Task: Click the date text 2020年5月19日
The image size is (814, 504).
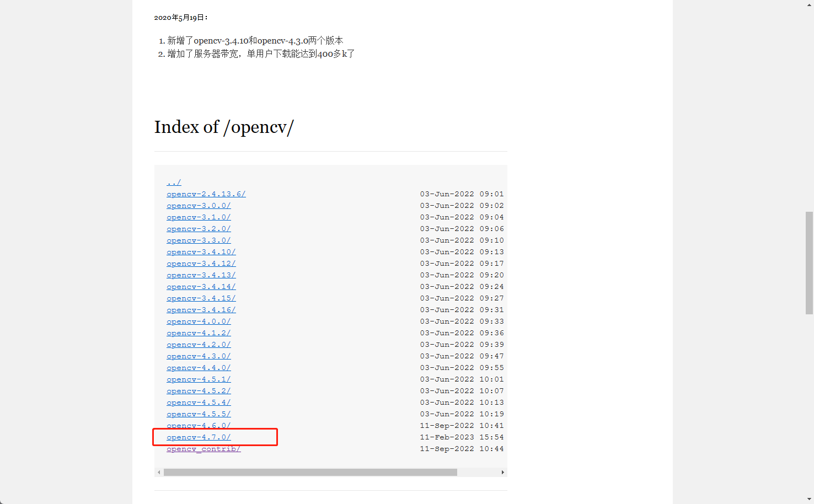Action: click(x=181, y=18)
